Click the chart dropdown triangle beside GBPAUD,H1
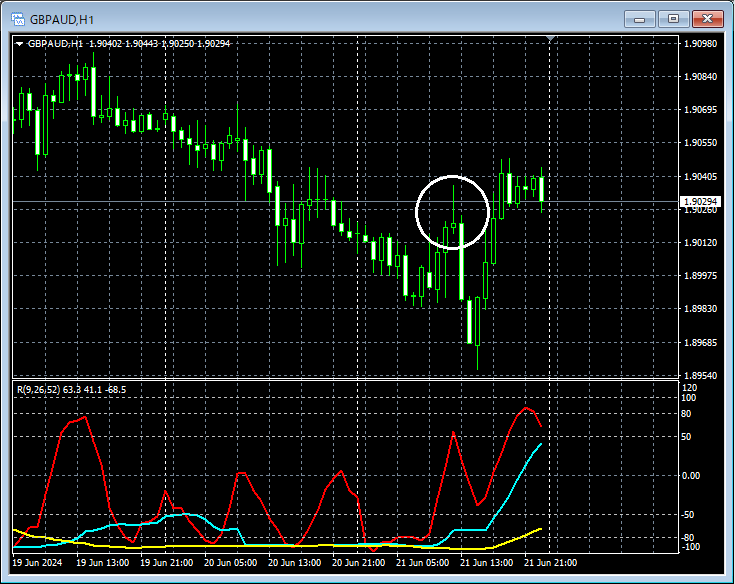 [x=20, y=44]
